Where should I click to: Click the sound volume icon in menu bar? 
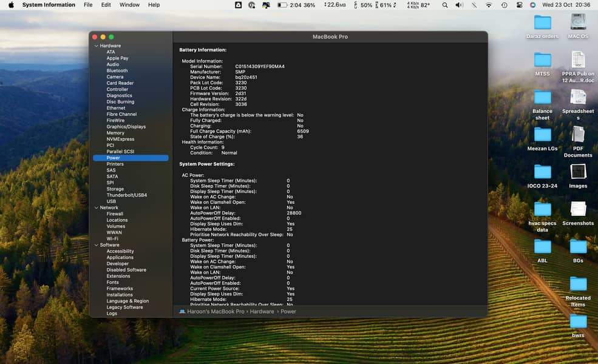460,5
